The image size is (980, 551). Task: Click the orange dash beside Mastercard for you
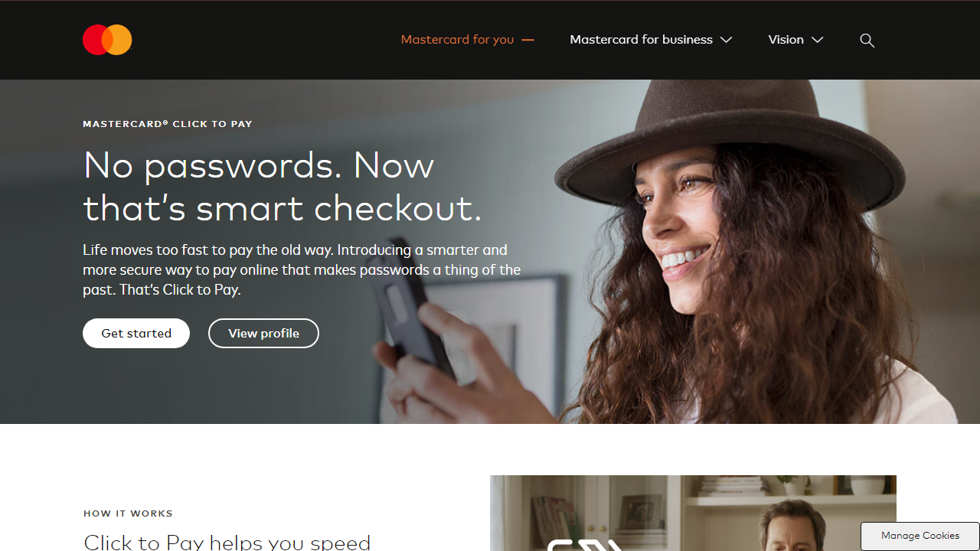pyautogui.click(x=528, y=40)
